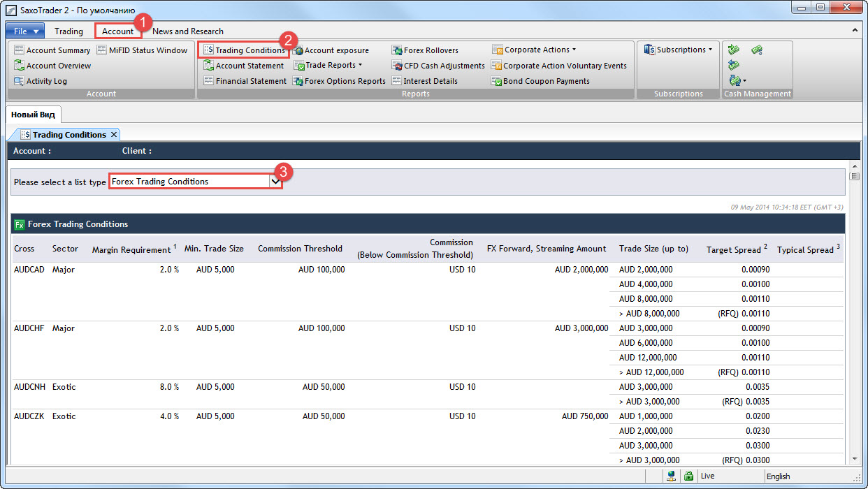This screenshot has width=868, height=489.
Task: Click the Commission Threshold column header
Action: pyautogui.click(x=301, y=249)
